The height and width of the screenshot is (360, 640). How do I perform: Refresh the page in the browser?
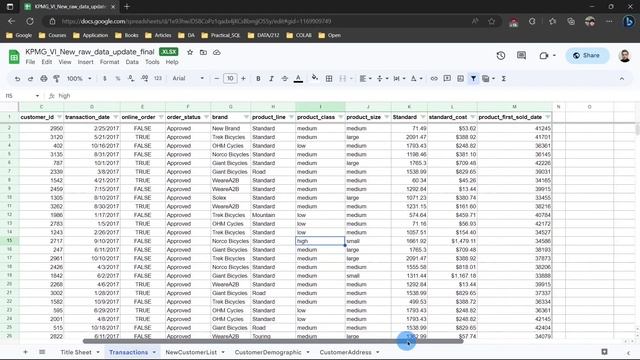pos(30,21)
